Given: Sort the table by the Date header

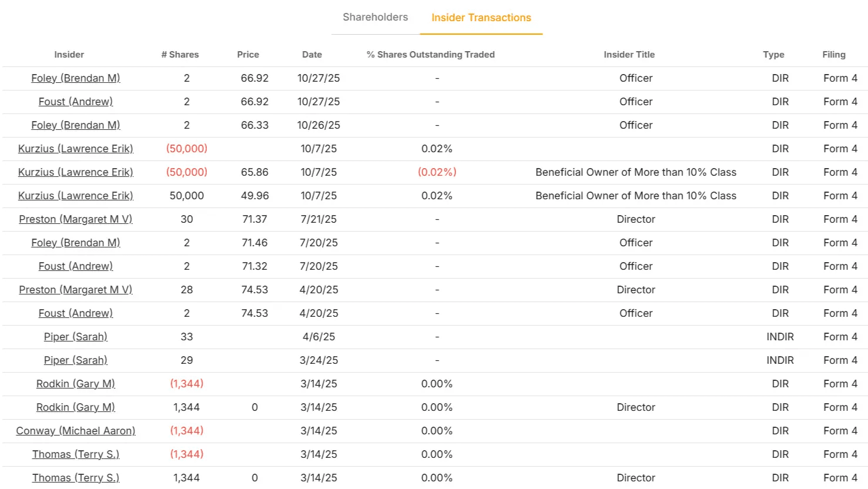Looking at the screenshot, I should tap(312, 55).
